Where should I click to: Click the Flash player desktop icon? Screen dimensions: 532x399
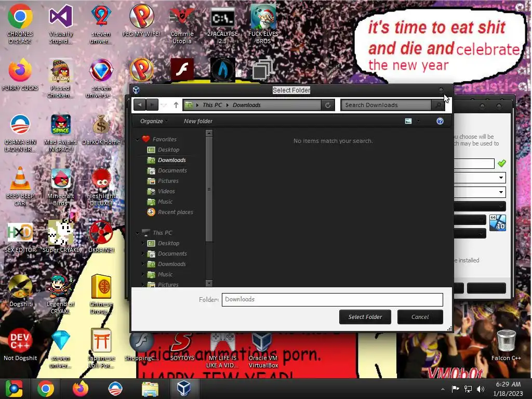coord(182,69)
